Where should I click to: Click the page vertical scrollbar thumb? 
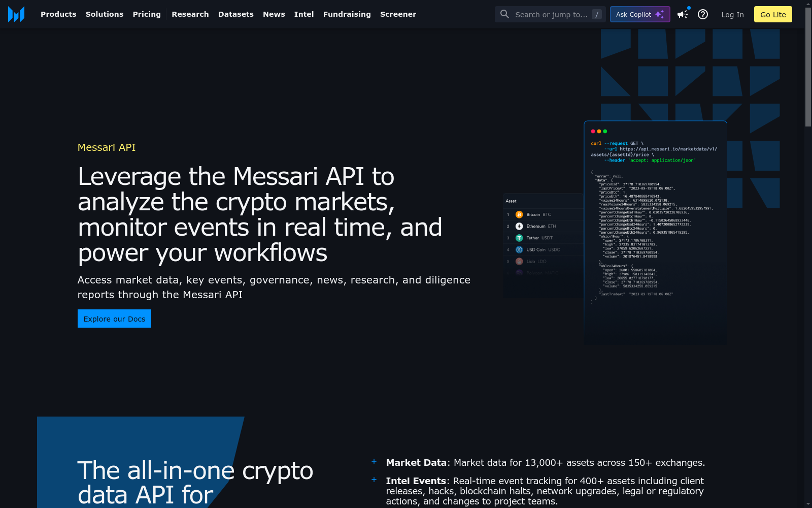[808, 67]
